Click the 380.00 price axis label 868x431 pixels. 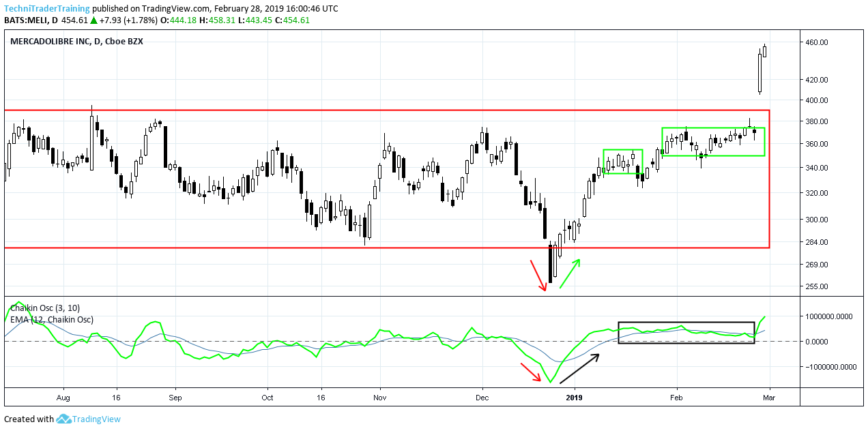tap(817, 122)
